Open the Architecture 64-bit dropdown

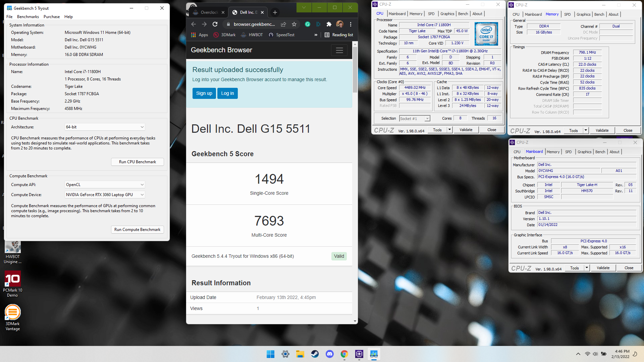click(x=105, y=127)
